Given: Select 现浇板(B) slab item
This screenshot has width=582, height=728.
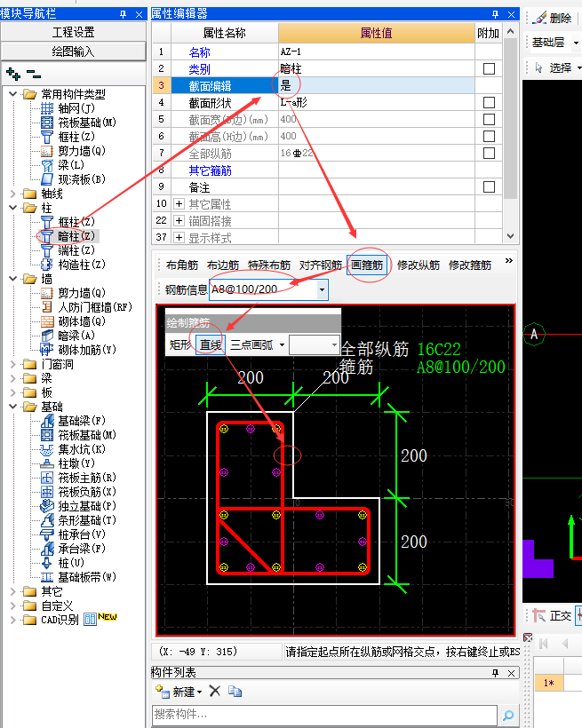Looking at the screenshot, I should 82,179.
